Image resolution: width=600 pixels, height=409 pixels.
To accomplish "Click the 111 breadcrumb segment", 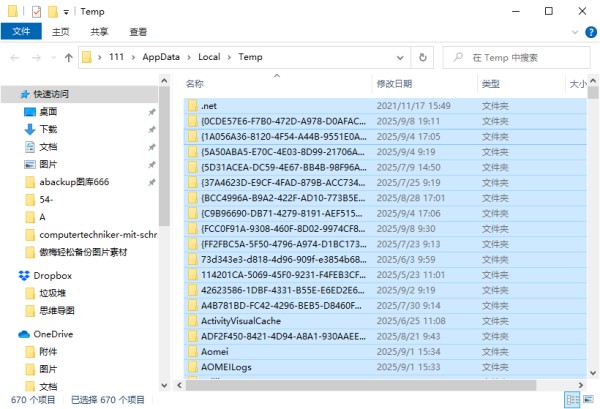I will (x=116, y=57).
